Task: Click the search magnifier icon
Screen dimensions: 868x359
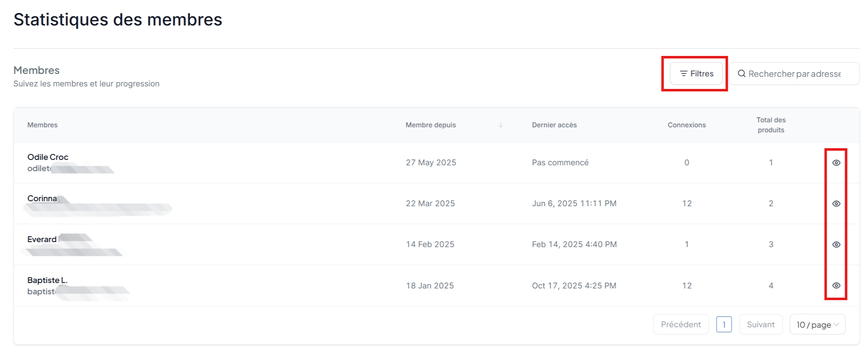Action: point(742,74)
